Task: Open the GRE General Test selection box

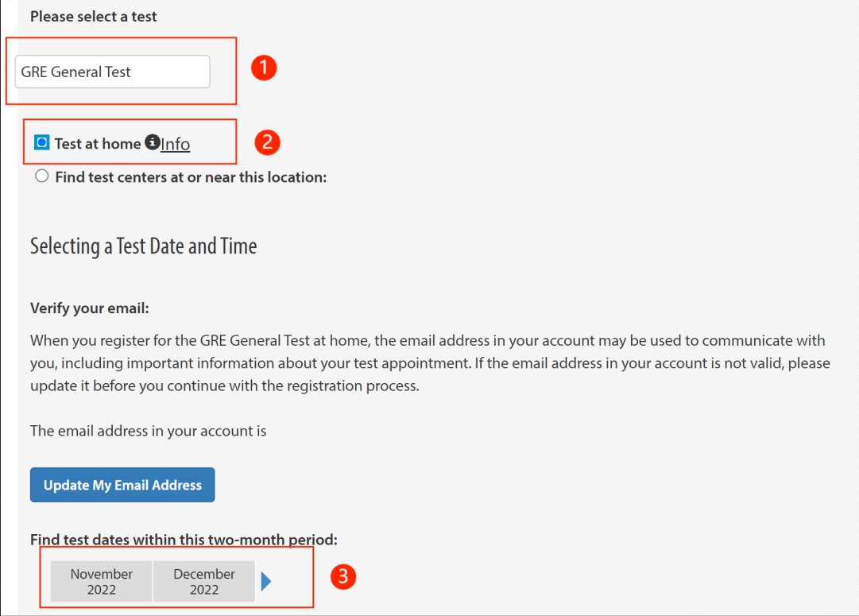Action: (112, 72)
